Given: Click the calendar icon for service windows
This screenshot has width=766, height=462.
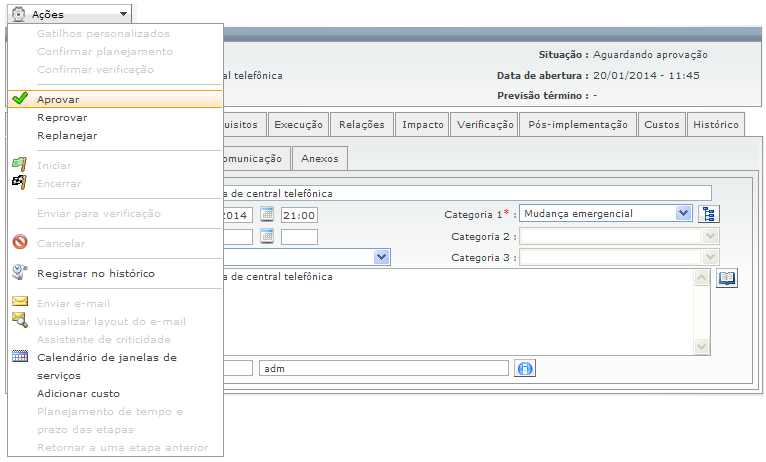Looking at the screenshot, I should (x=19, y=357).
